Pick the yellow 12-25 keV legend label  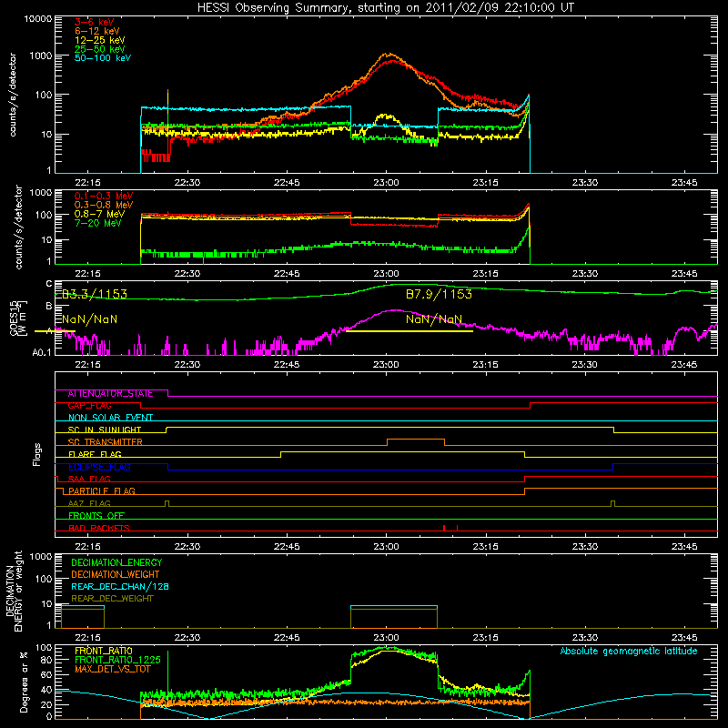coord(100,40)
